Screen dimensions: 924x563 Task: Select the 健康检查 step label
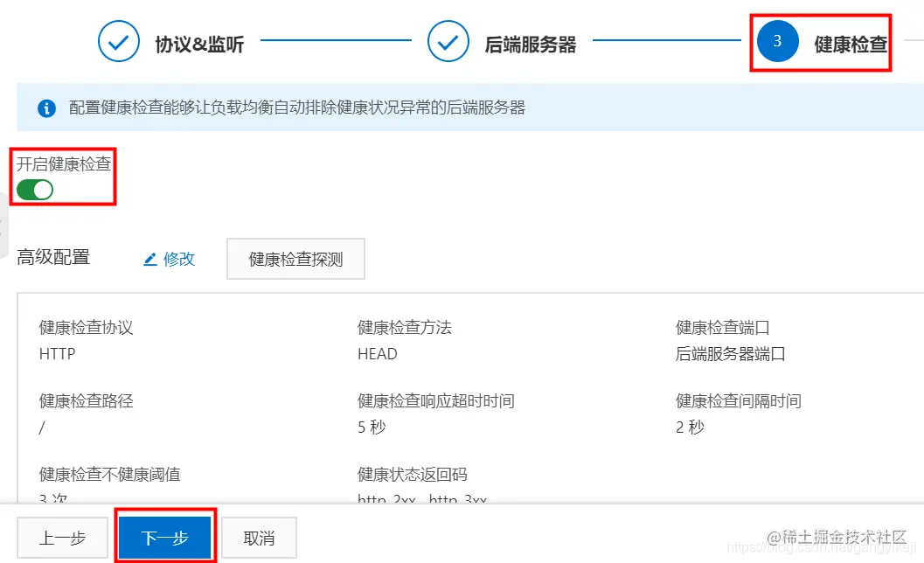[851, 45]
